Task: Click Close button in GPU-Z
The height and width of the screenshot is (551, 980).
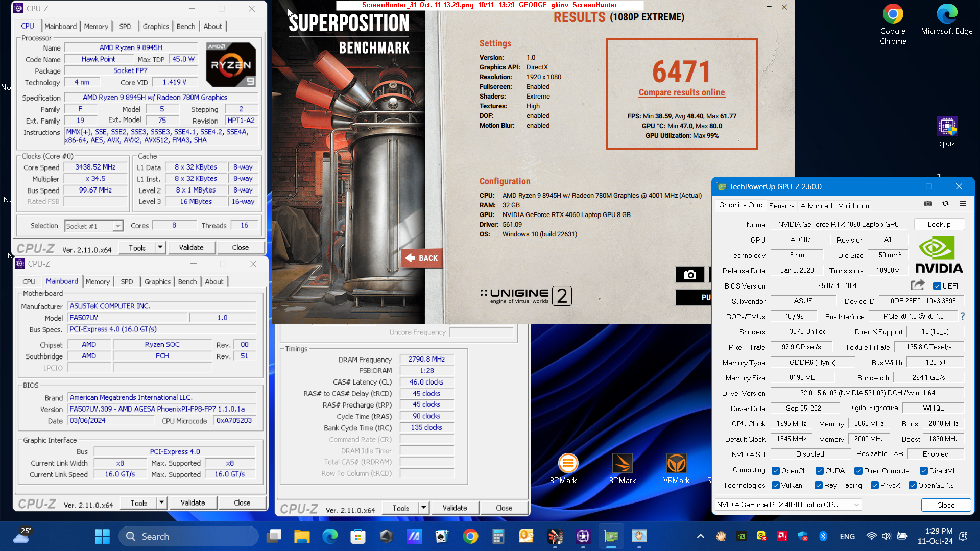Action: (x=945, y=505)
